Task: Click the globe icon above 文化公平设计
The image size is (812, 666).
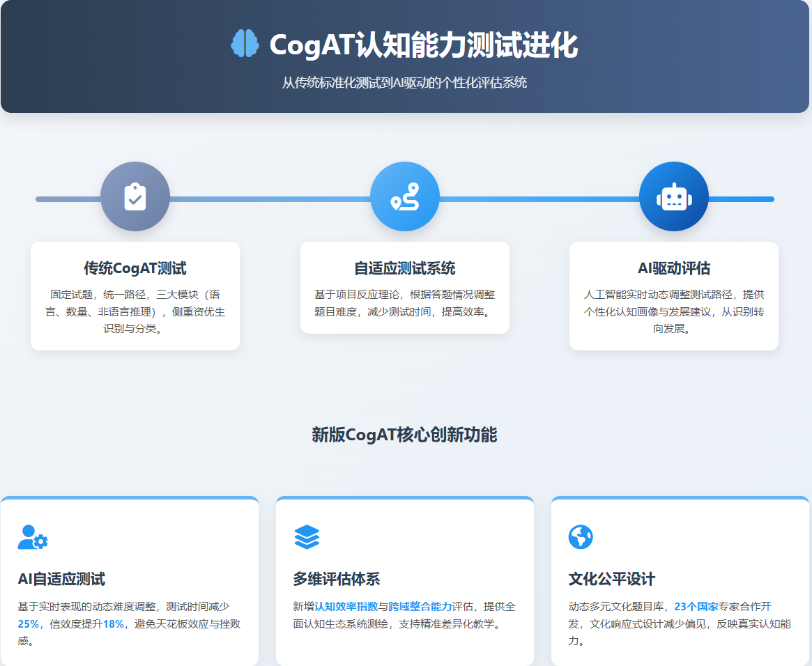Action: 581,537
